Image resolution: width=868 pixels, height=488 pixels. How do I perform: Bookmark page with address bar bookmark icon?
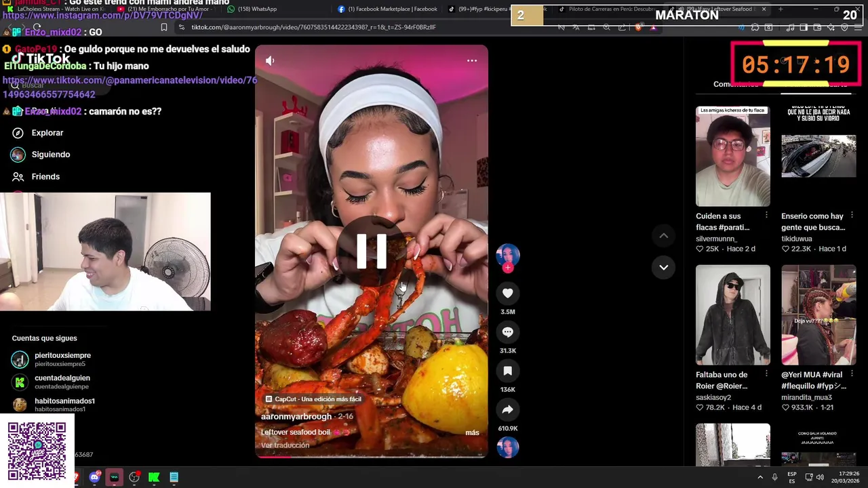(163, 27)
